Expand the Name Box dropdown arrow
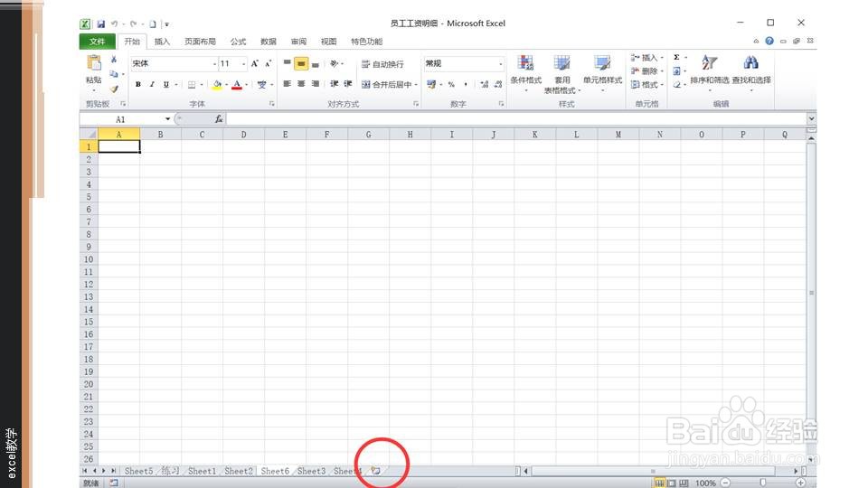Image resolution: width=868 pixels, height=488 pixels. pos(167,119)
